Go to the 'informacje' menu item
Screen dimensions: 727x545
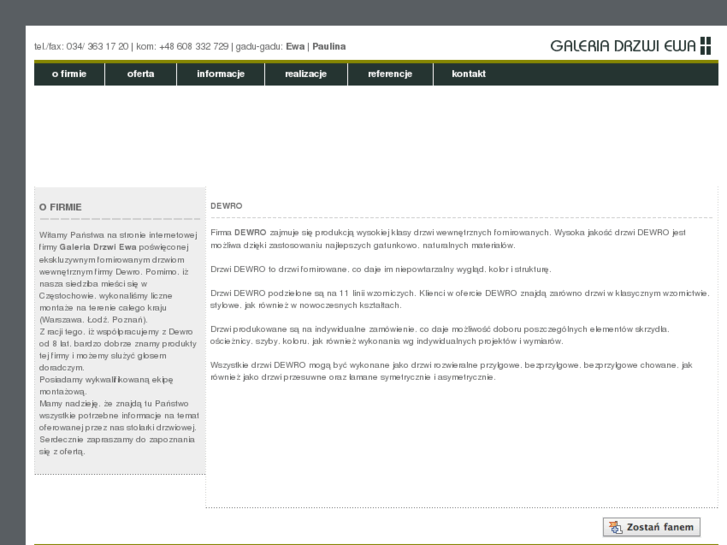click(x=220, y=74)
